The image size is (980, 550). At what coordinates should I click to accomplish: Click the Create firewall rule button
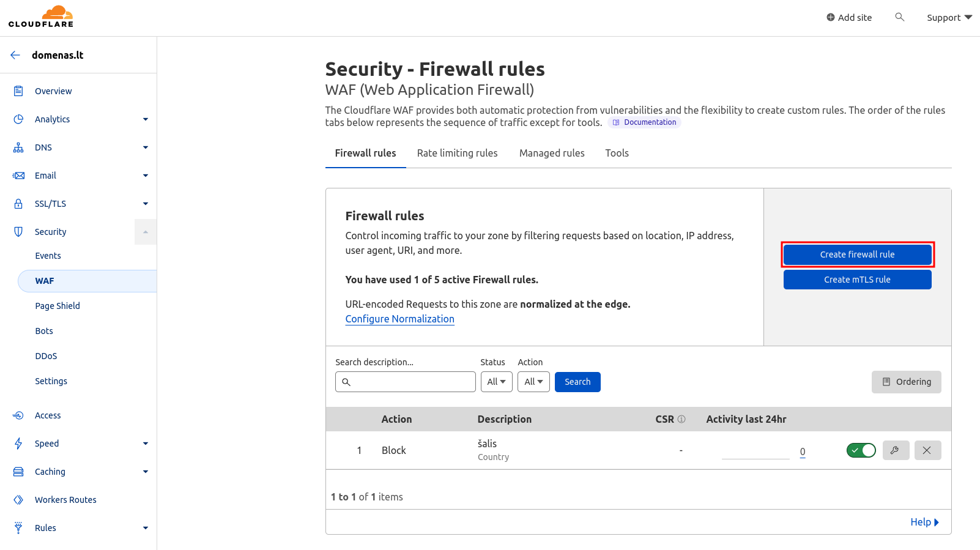[857, 255]
